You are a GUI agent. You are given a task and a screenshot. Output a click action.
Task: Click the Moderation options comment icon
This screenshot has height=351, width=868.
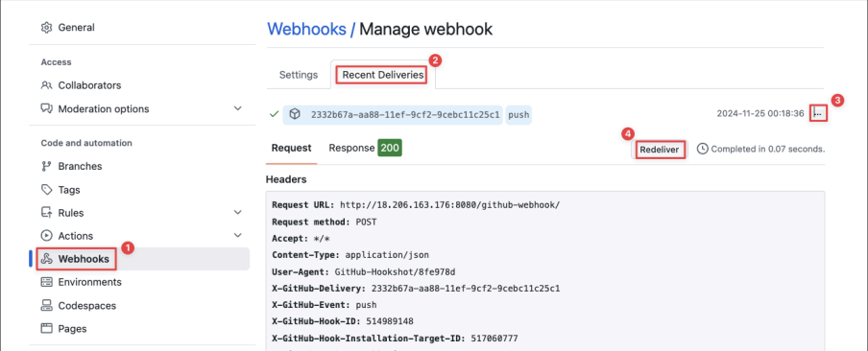click(47, 108)
